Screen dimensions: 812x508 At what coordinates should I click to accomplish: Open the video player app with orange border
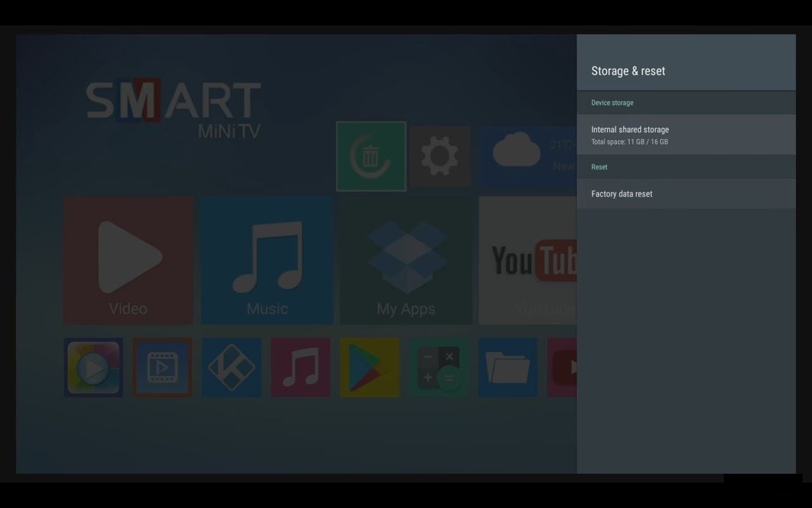162,367
